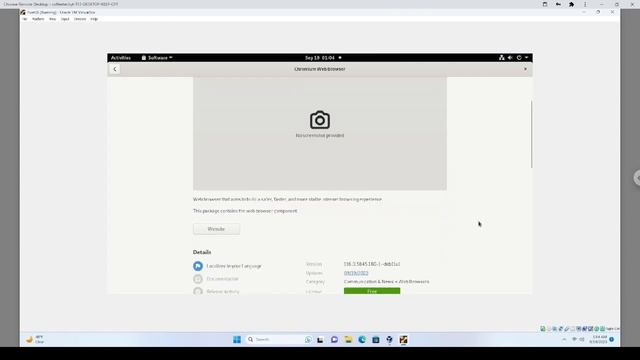Go back using the GNOME Software back arrow
The width and height of the screenshot is (640, 360).
point(115,69)
